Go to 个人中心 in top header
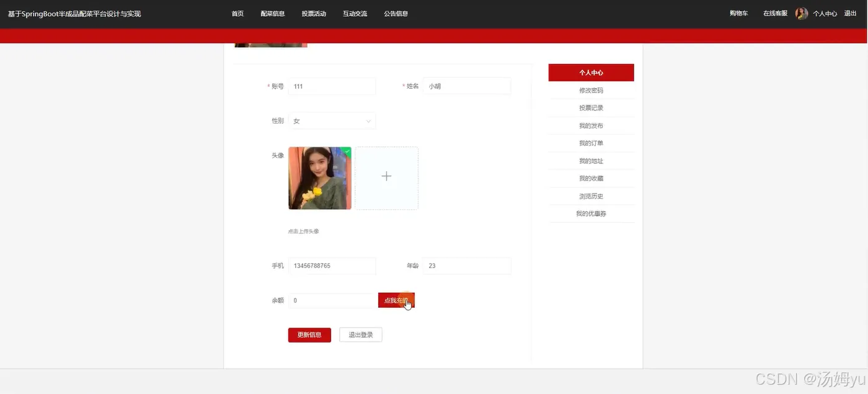868x394 pixels. (825, 14)
